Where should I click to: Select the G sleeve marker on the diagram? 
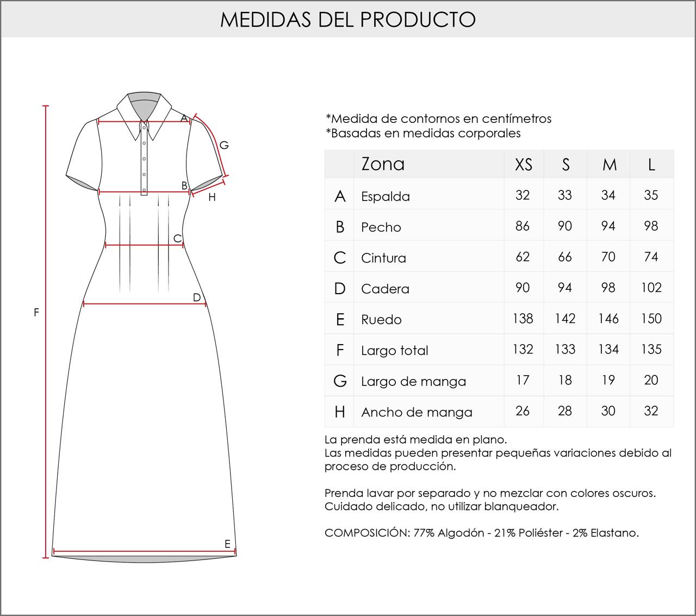pos(223,145)
